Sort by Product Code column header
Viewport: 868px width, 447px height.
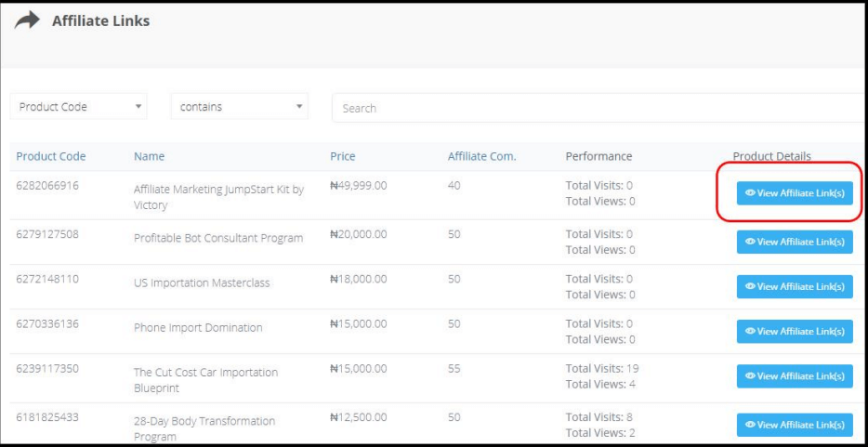51,156
